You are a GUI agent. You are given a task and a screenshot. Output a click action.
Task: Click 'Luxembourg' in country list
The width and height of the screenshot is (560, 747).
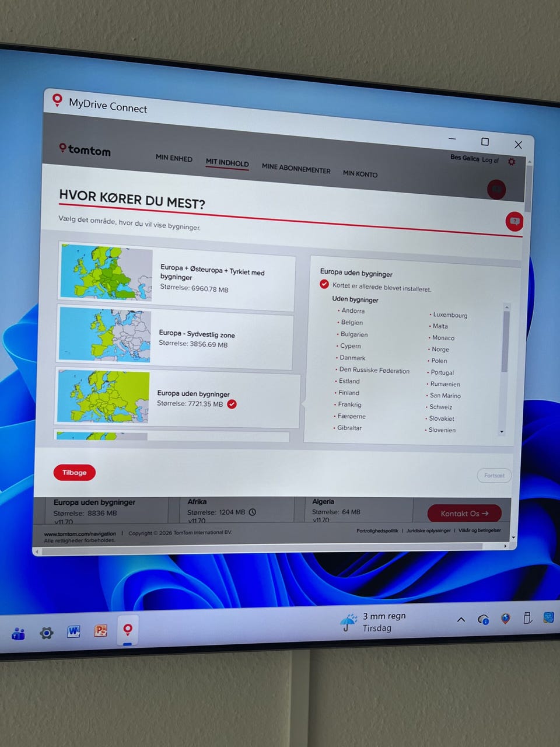pyautogui.click(x=450, y=315)
